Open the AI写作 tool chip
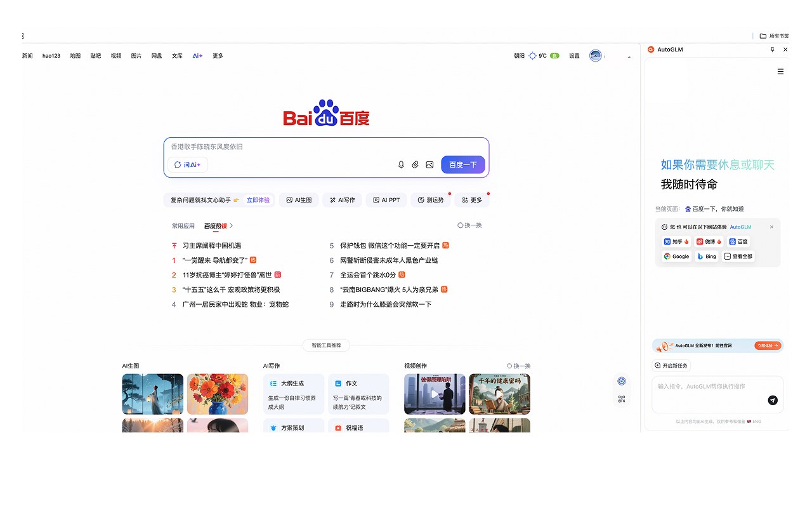Screen dimensions: 812x508 point(343,200)
